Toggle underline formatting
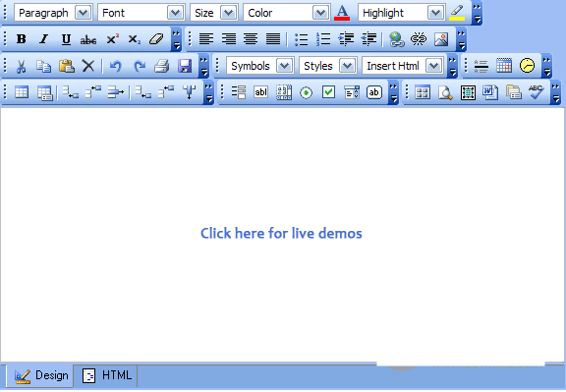Image resolution: width=566 pixels, height=392 pixels. [x=66, y=39]
